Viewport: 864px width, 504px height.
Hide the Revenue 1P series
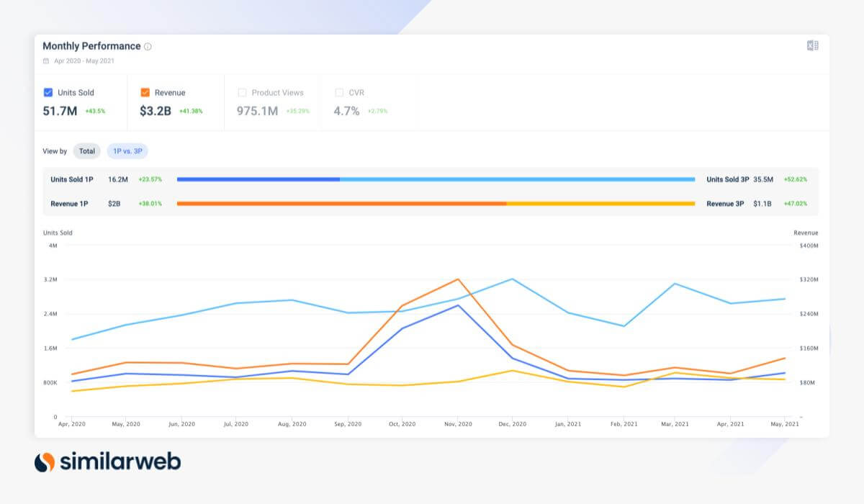[x=69, y=204]
